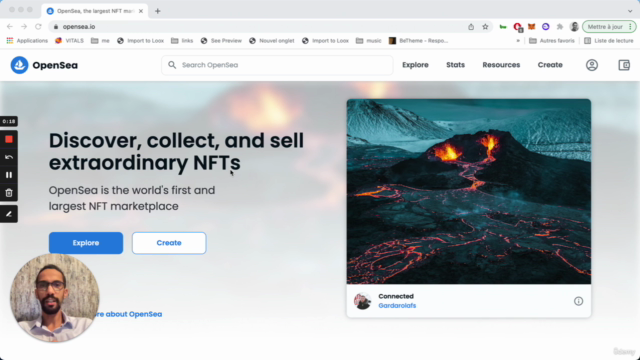This screenshot has height=360, width=640.
Task: Stop recording with the red square button
Action: pyautogui.click(x=9, y=140)
